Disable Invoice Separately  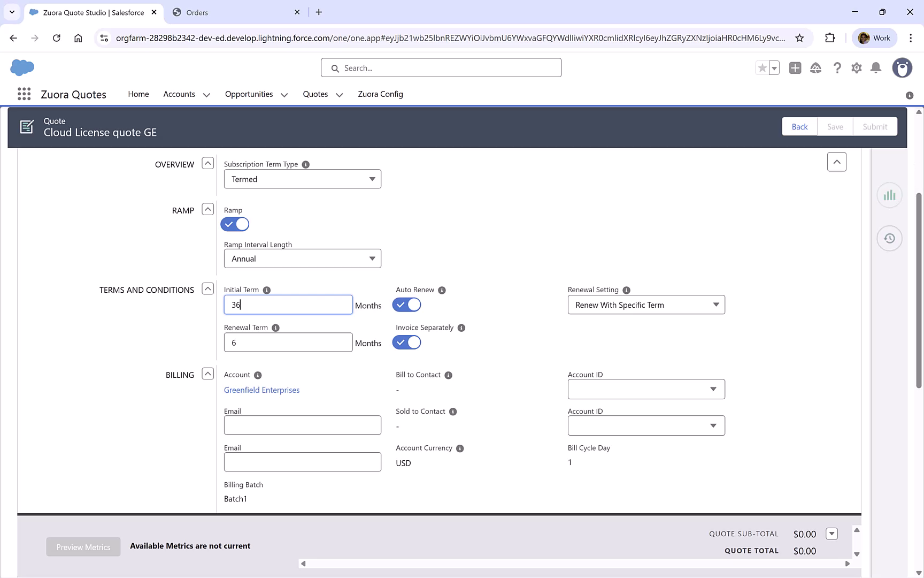[406, 342]
